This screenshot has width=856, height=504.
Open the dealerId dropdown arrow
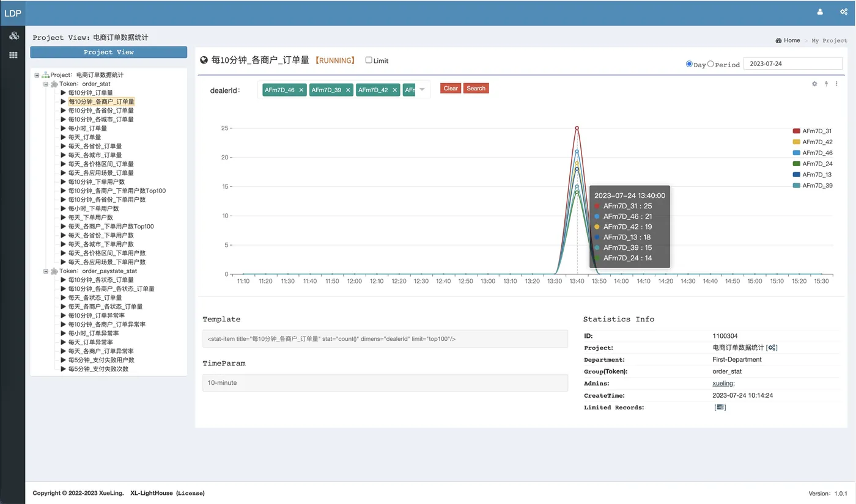[x=422, y=90]
